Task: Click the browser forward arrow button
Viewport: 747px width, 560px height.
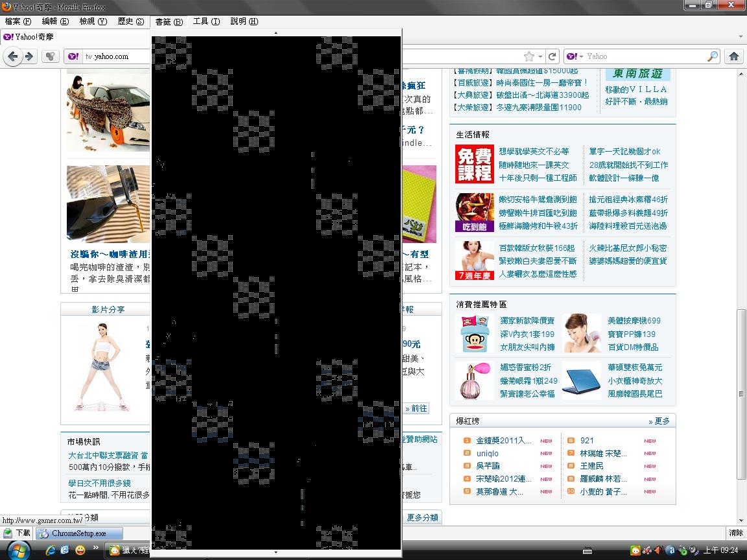Action: 29,56
